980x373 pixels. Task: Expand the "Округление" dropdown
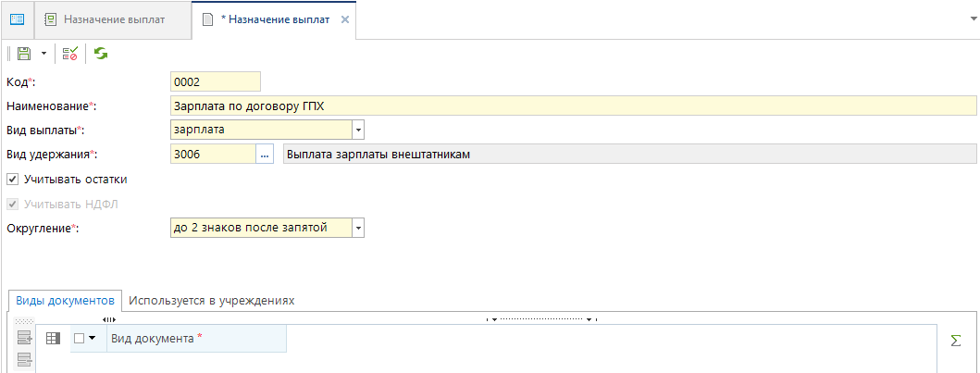(x=358, y=227)
